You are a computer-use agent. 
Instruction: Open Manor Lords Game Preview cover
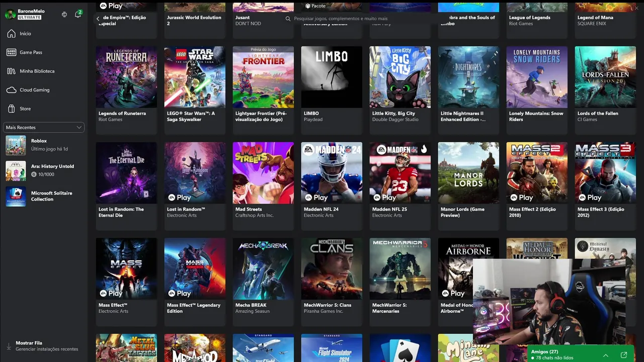click(468, 173)
